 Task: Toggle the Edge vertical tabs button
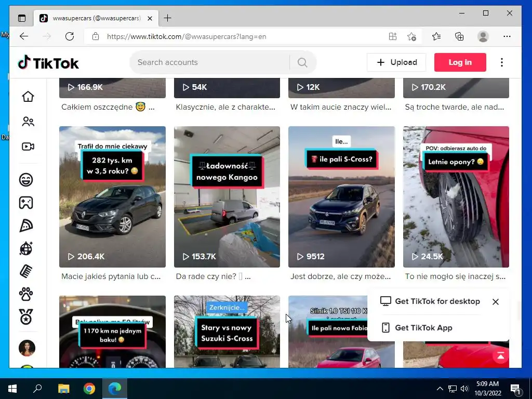pyautogui.click(x=22, y=18)
